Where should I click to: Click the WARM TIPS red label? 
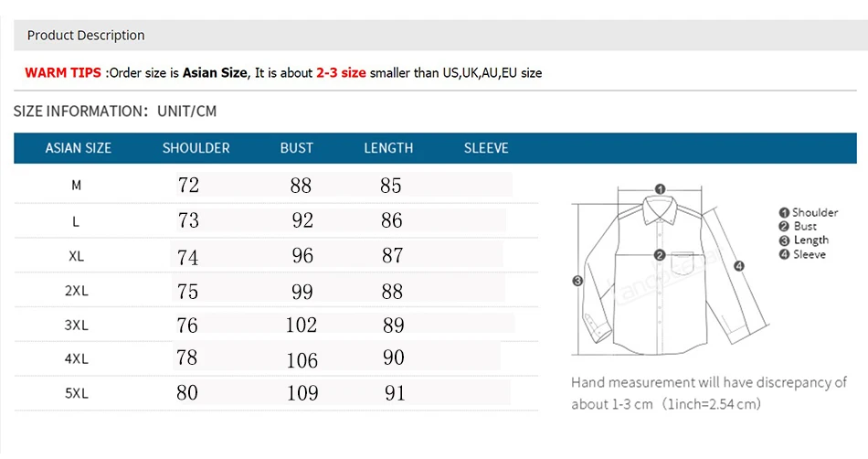63,72
